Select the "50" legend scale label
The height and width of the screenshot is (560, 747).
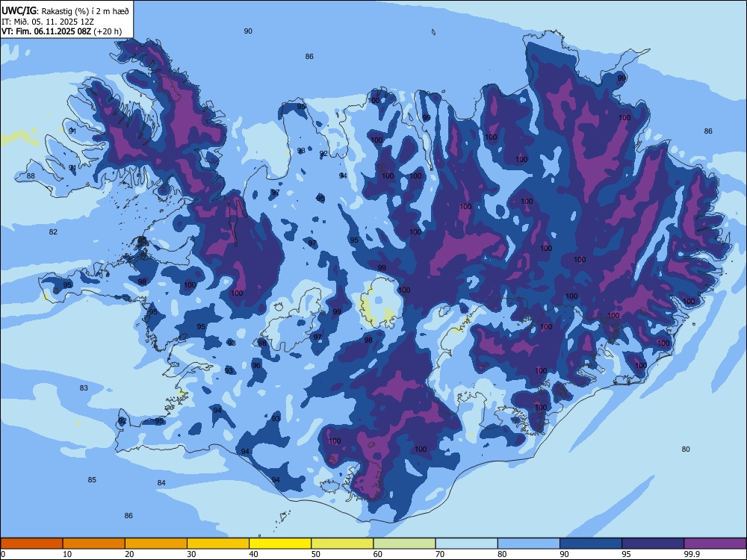click(316, 554)
